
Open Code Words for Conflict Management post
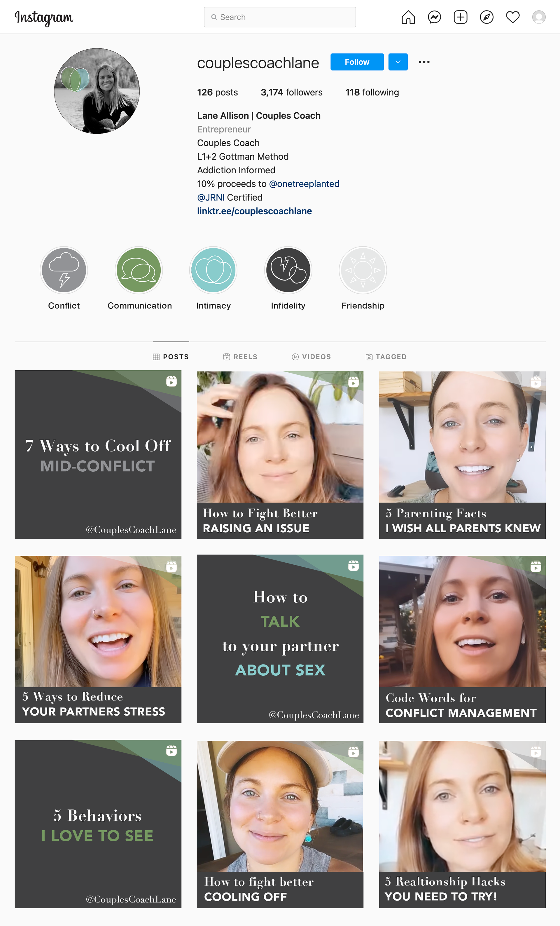click(462, 639)
